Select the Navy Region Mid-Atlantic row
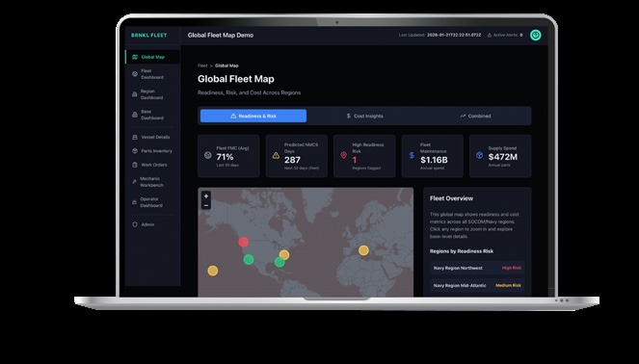639x364 pixels. tap(477, 286)
